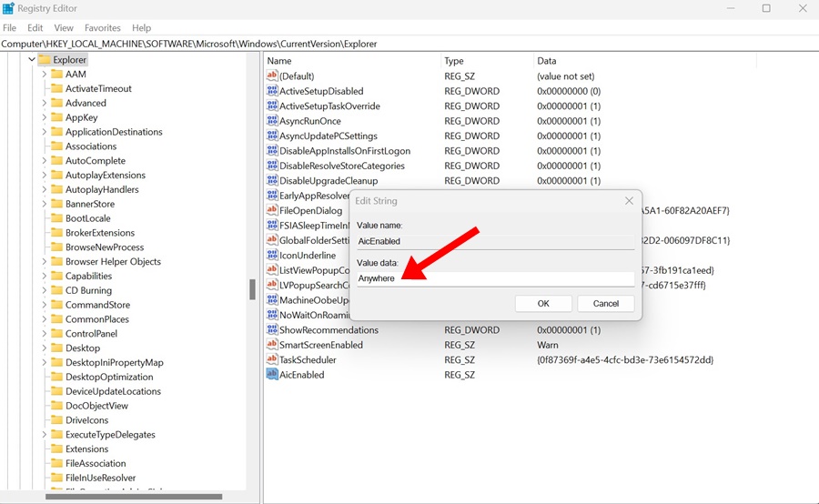The image size is (819, 504).
Task: Select the FileInUseResolver key
Action: pos(100,478)
